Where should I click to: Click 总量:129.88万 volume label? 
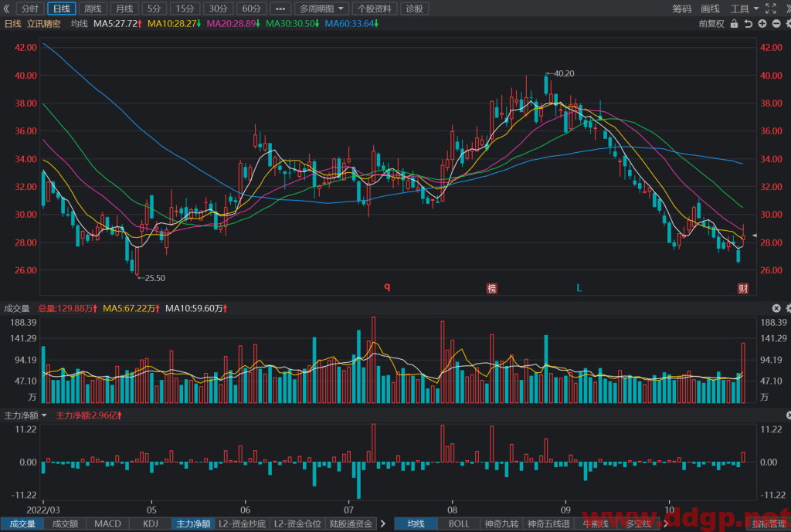click(x=68, y=308)
